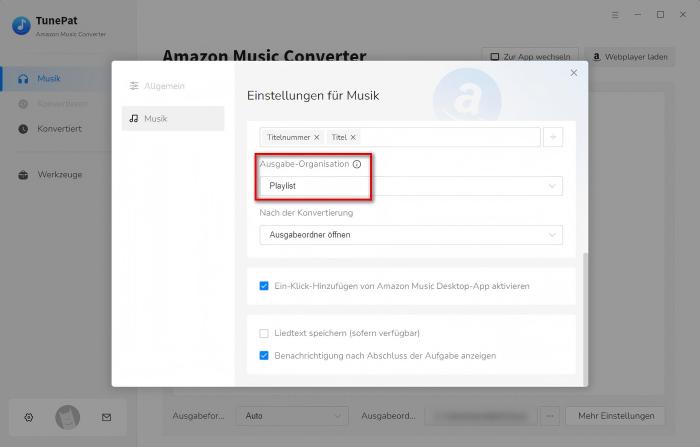Click the clock icon next to Konvertiert
This screenshot has height=447, width=700.
[x=23, y=129]
